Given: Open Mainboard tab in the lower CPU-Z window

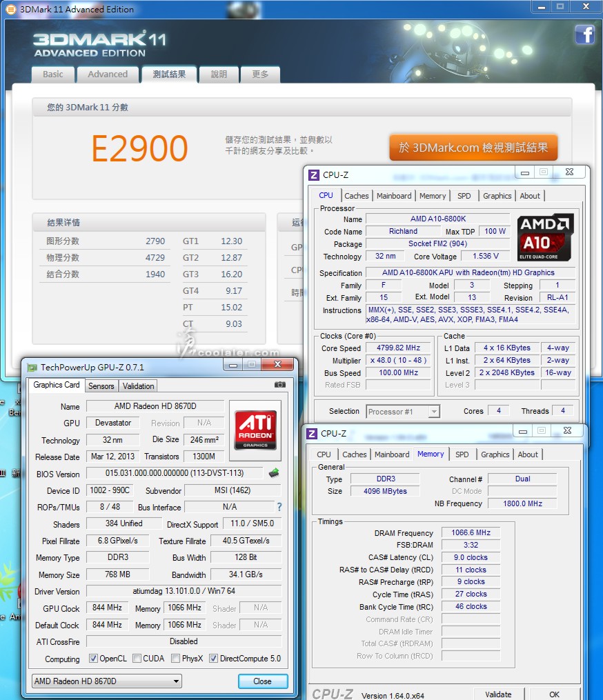Looking at the screenshot, I should [x=392, y=454].
